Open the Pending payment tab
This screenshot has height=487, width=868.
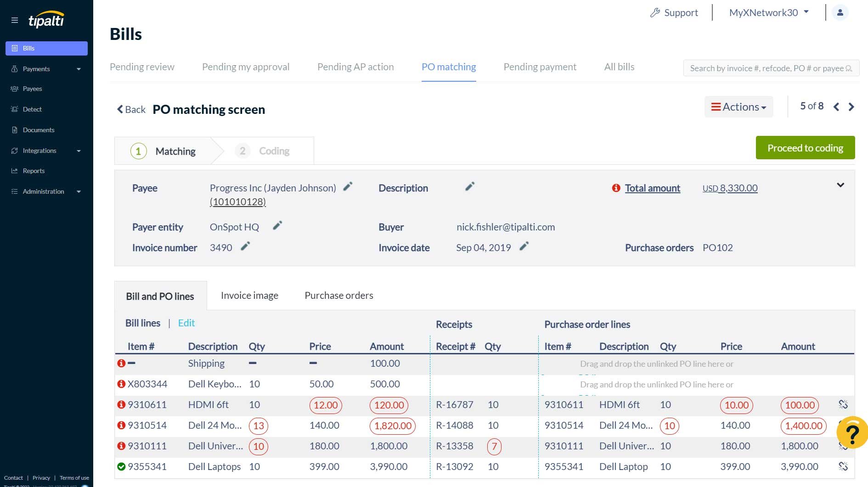540,67
